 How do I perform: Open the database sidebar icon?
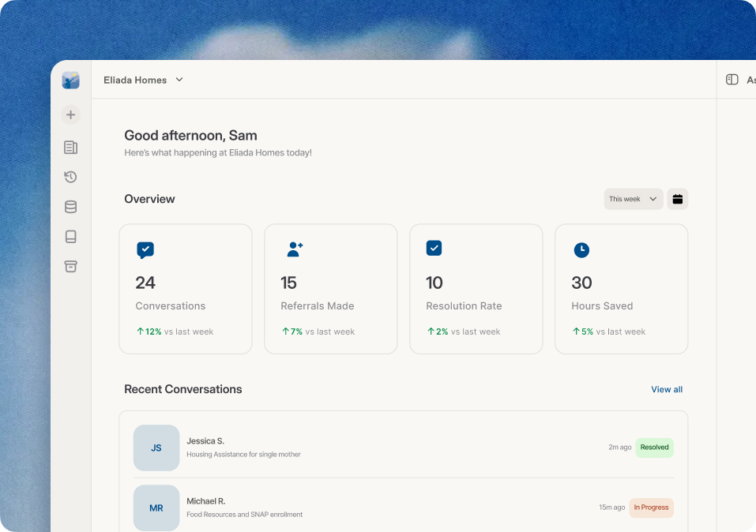[71, 207]
